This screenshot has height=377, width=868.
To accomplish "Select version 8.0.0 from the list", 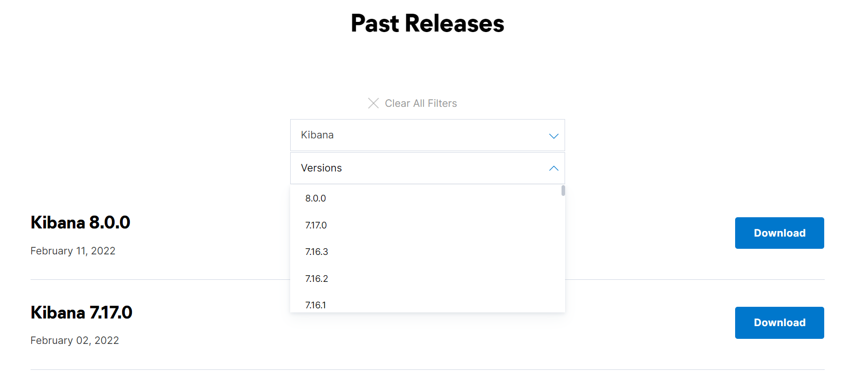I will (x=316, y=198).
